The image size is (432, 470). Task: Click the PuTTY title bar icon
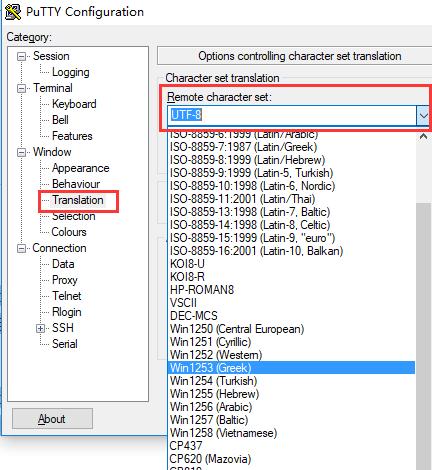[x=13, y=12]
